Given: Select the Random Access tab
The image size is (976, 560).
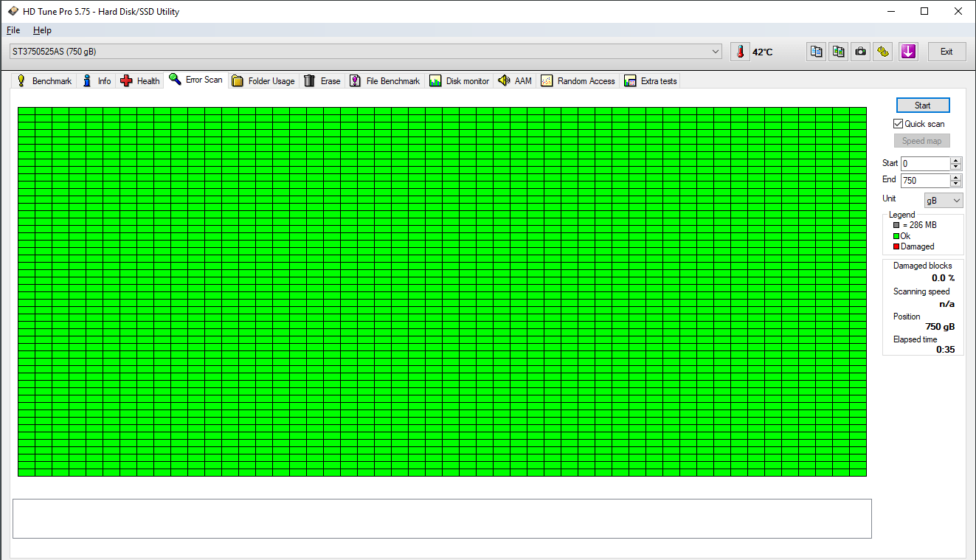Looking at the screenshot, I should tap(578, 80).
